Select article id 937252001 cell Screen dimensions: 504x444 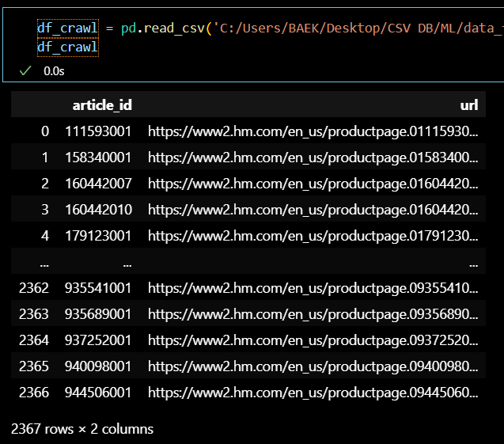pos(98,340)
